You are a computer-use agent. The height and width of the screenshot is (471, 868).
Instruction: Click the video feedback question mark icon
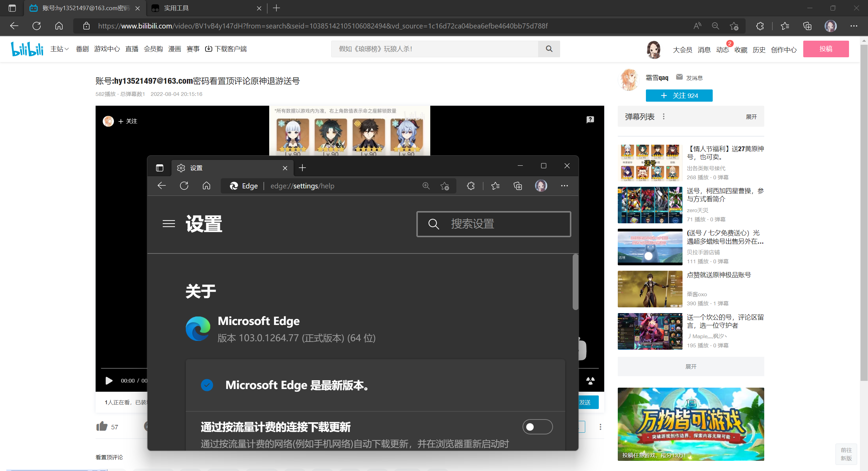(590, 120)
